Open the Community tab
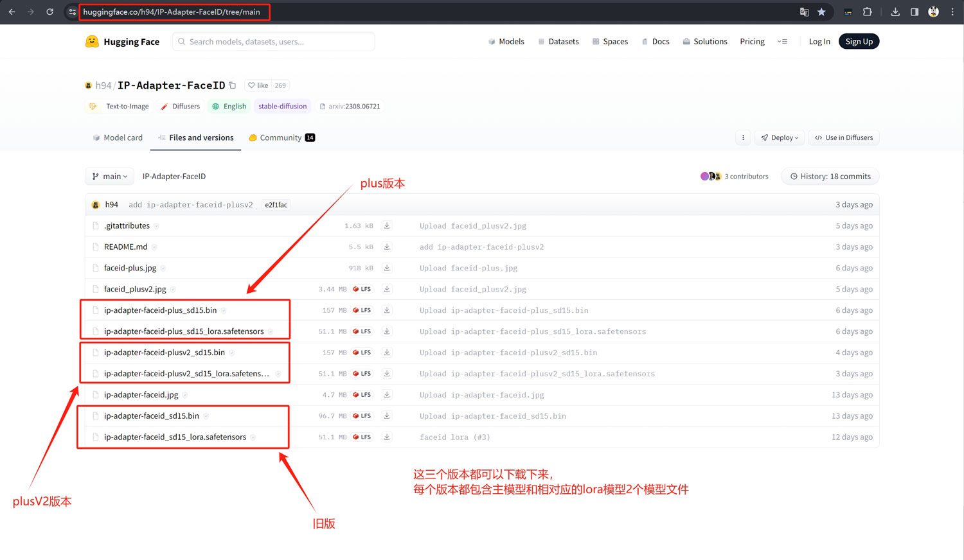Screen dimensions: 964x560 click(281, 137)
